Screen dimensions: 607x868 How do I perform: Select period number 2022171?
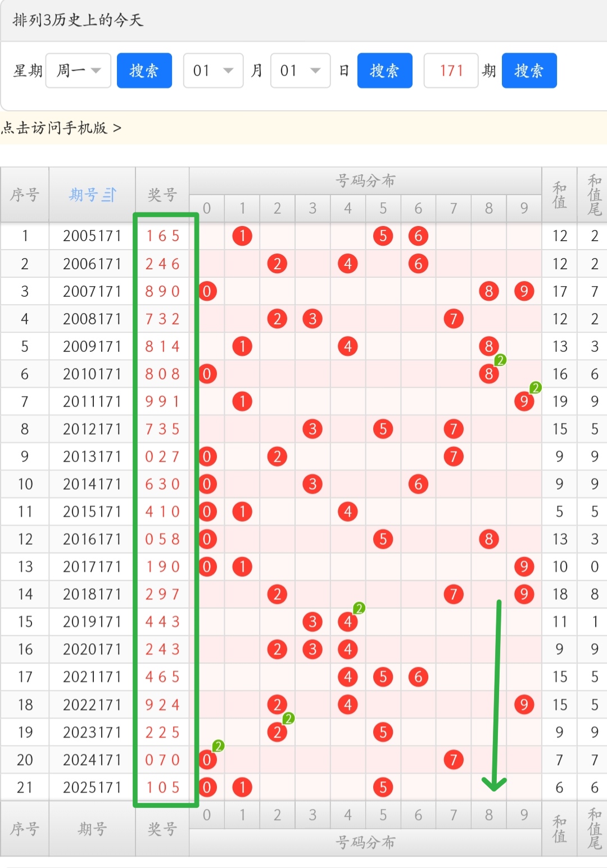point(92,705)
